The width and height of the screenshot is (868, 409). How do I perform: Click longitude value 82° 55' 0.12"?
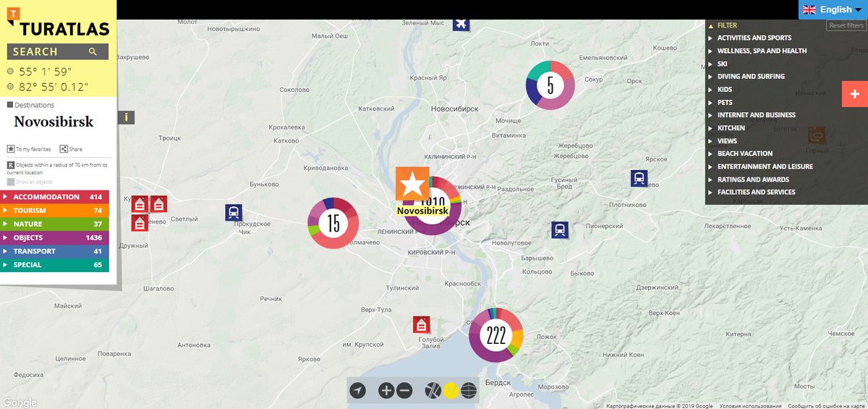54,87
